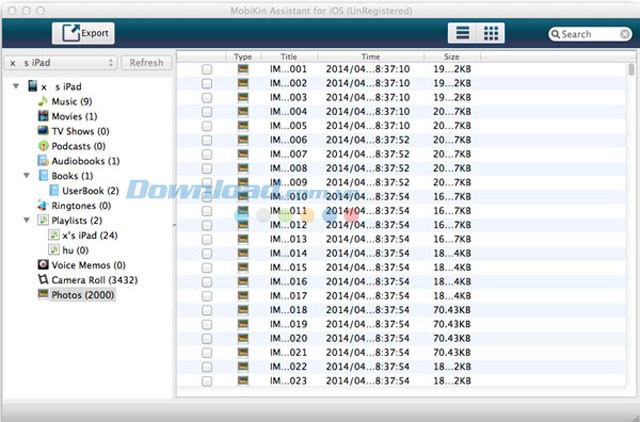Check the box for IM...001 row
Viewport: 640px width, 422px height.
coord(207,70)
